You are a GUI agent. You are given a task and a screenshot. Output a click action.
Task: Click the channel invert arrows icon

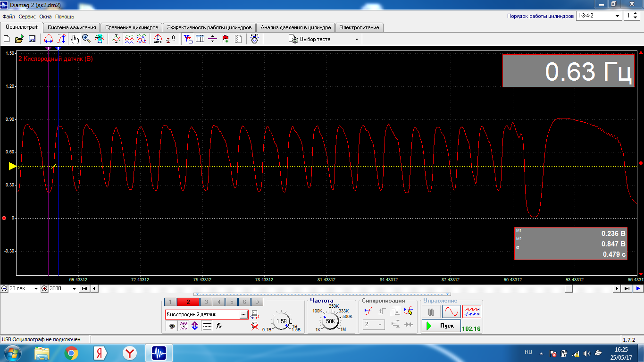[x=195, y=326]
